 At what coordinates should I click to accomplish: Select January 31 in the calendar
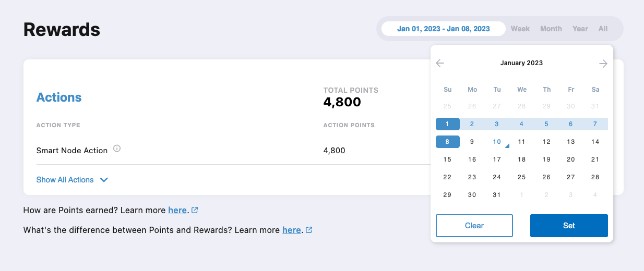[497, 195]
